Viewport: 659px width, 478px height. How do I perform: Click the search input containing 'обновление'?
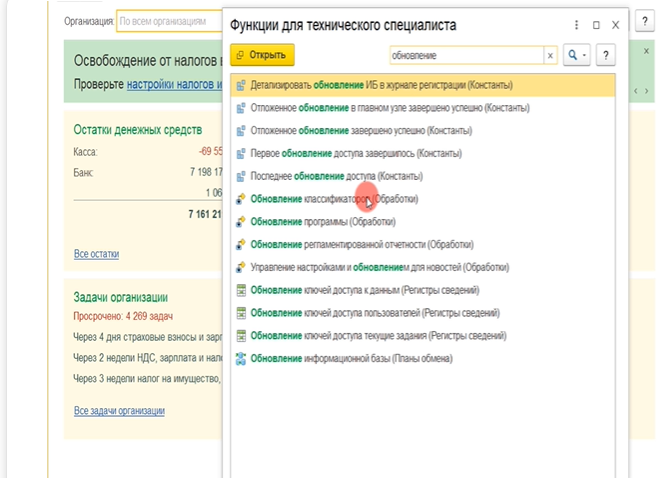click(465, 56)
